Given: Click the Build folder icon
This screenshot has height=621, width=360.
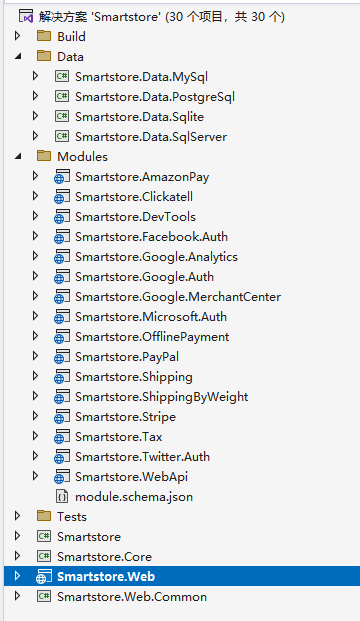Looking at the screenshot, I should click(44, 36).
